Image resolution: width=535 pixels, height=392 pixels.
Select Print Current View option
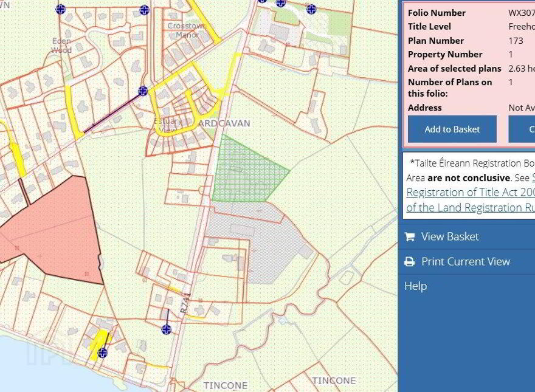point(466,262)
